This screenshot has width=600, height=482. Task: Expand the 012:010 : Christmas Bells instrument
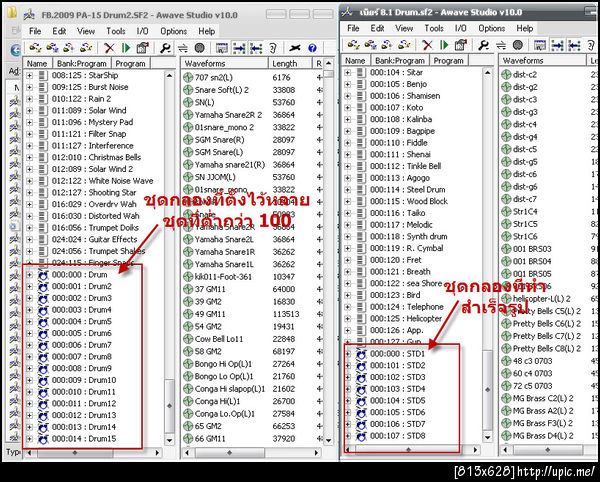tap(29, 158)
